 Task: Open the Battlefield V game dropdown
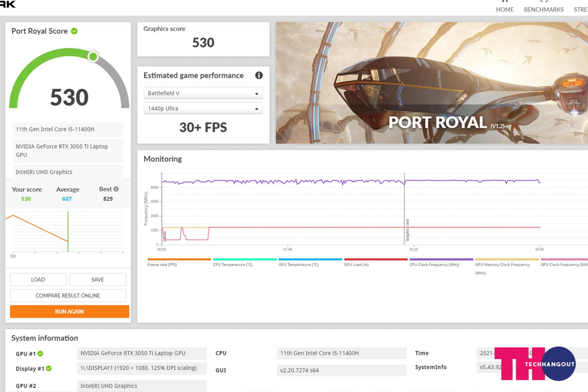[x=203, y=93]
